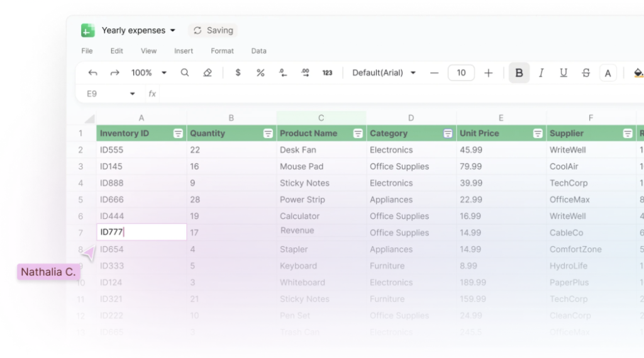The height and width of the screenshot is (358, 644).
Task: Expand the Default(Arial) font dropdown
Action: tap(384, 73)
